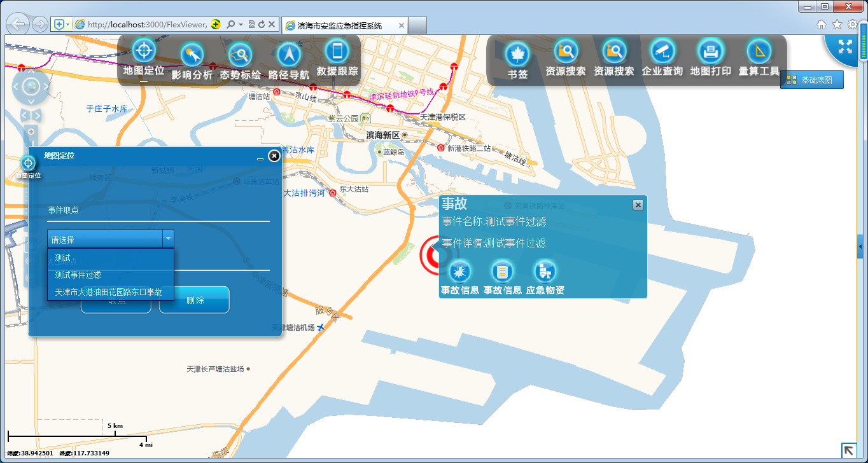Click the explosion-burst 事故信息 icon in the popup

tap(459, 272)
